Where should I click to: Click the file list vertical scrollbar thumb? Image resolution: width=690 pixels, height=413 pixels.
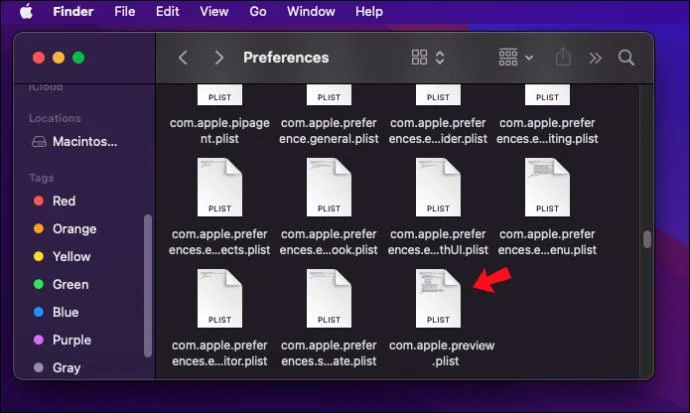[x=647, y=239]
